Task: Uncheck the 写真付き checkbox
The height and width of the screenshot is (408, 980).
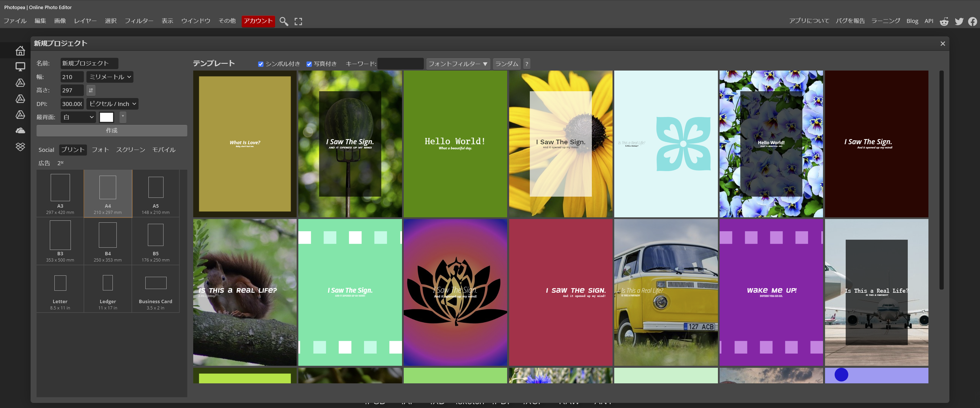Action: tap(309, 64)
